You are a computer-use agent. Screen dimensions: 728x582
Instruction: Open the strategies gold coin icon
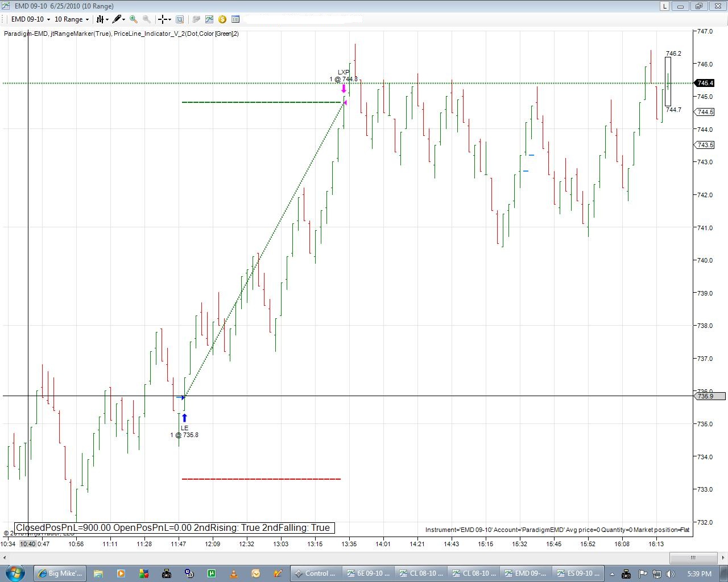(222, 19)
